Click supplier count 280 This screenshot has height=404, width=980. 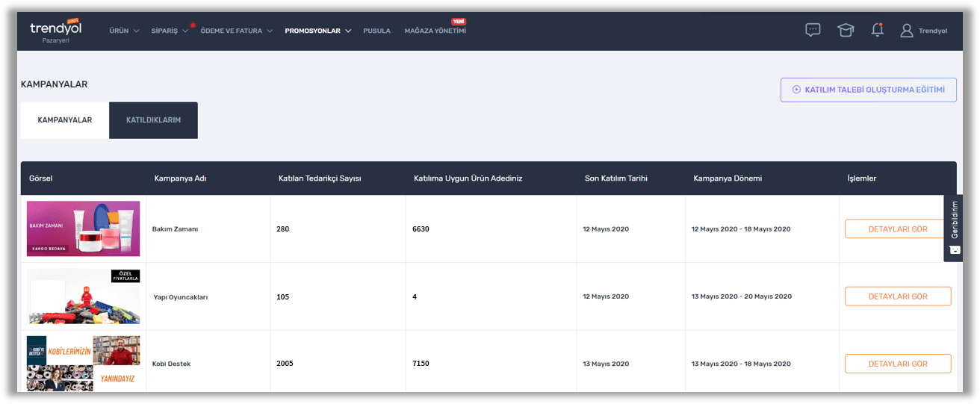282,229
